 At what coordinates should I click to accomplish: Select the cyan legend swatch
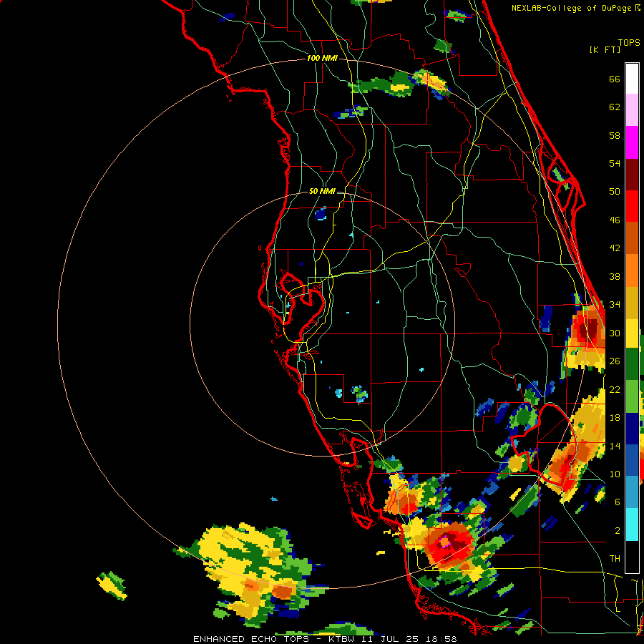point(632,525)
